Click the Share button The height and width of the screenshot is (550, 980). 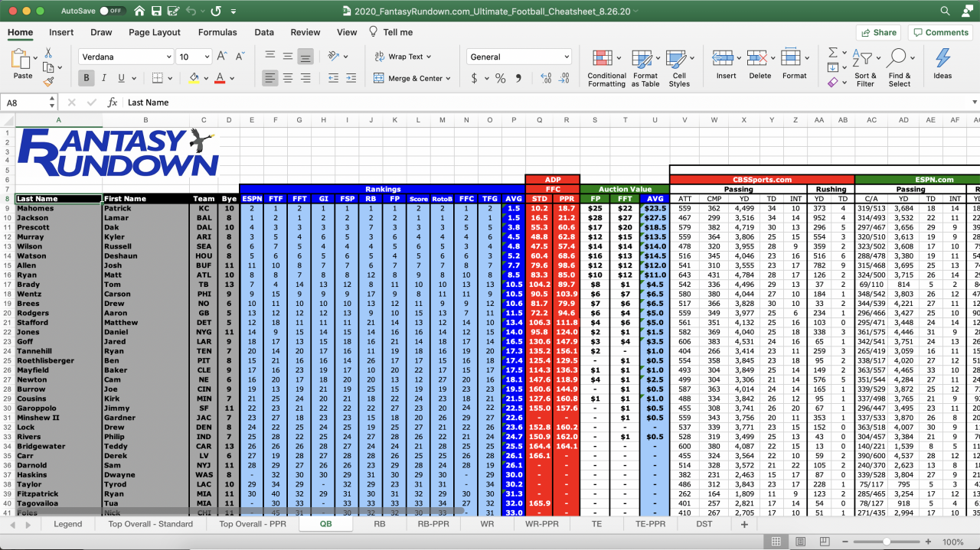pyautogui.click(x=877, y=32)
